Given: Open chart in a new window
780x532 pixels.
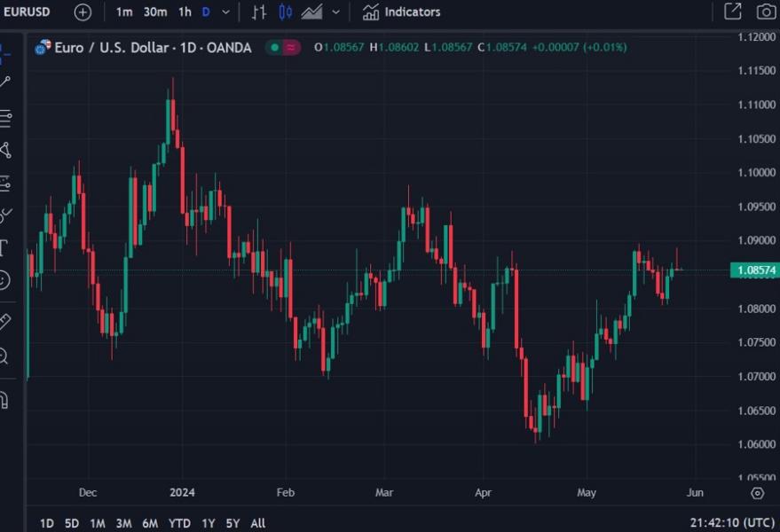Looking at the screenshot, I should tap(731, 12).
